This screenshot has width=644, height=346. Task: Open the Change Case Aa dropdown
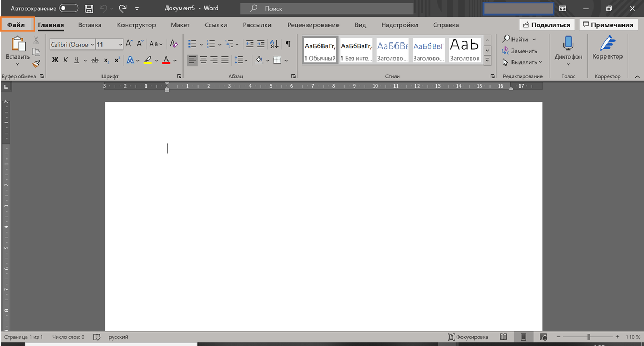click(156, 44)
